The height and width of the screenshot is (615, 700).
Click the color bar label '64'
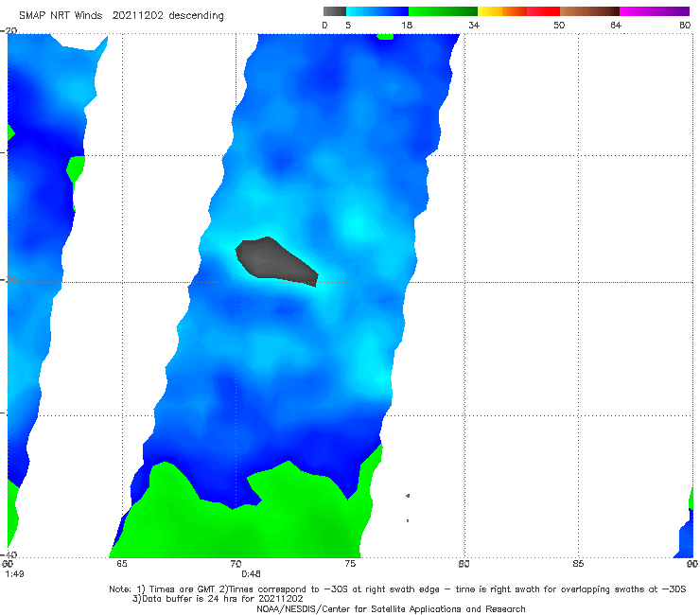click(x=616, y=25)
